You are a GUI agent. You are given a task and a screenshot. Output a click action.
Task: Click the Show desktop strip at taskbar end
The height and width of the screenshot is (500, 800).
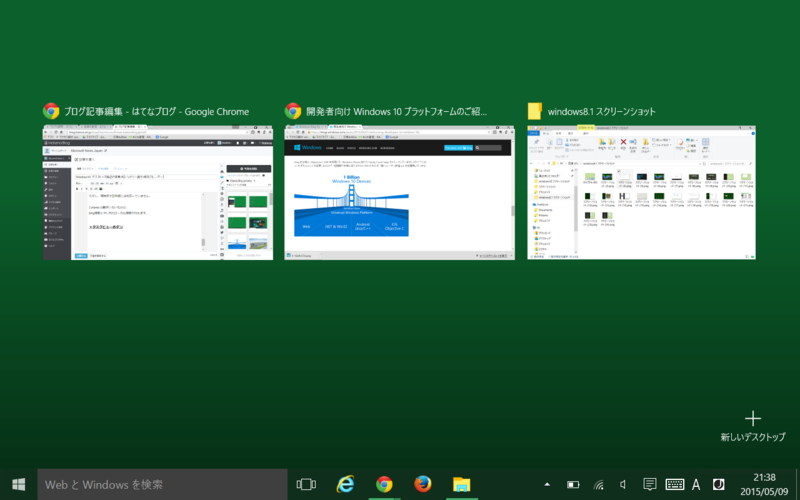click(797, 484)
